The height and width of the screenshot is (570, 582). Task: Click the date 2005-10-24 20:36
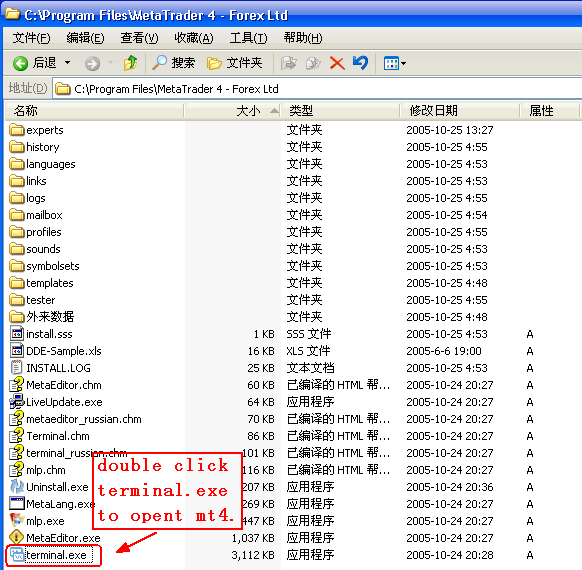450,487
